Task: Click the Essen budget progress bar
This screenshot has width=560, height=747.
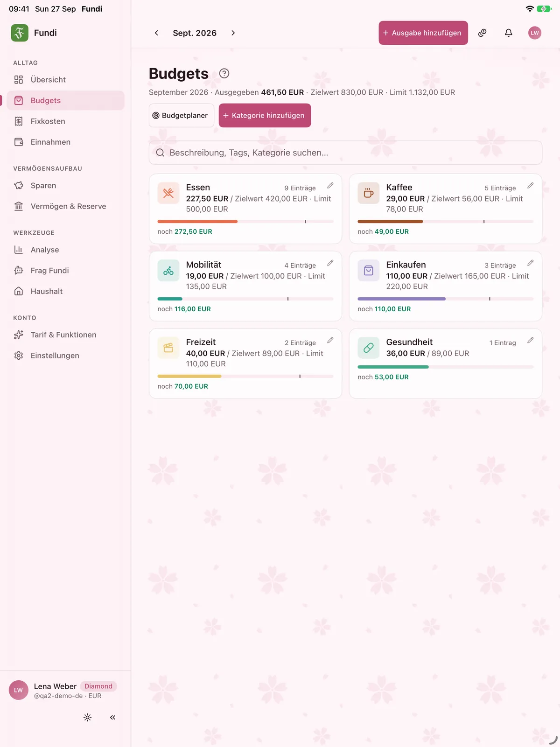Action: [245, 221]
